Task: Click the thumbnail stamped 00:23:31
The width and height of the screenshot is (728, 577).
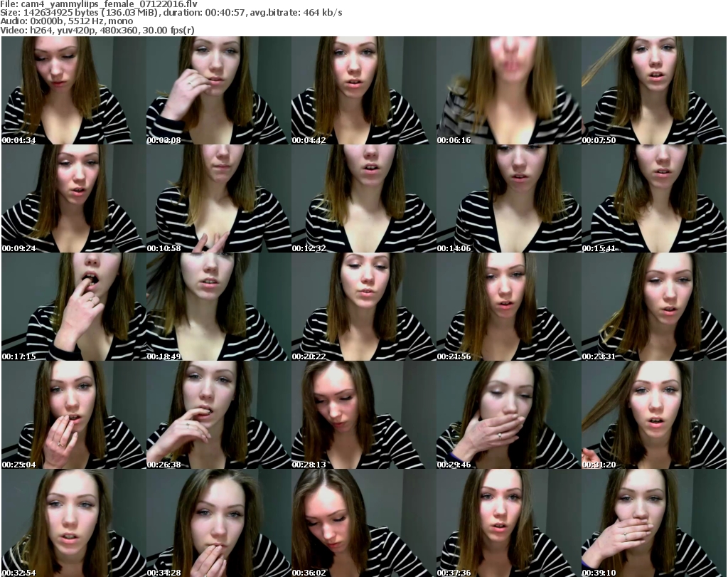Action: tap(654, 307)
